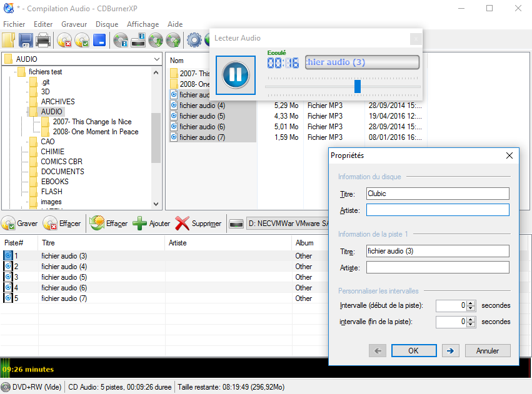Go to next track with right arrow button
The height and width of the screenshot is (394, 532).
tap(449, 350)
